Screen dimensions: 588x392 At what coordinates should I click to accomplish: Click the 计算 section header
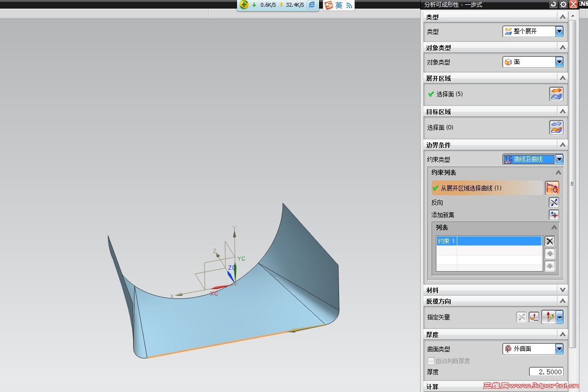click(x=496, y=386)
